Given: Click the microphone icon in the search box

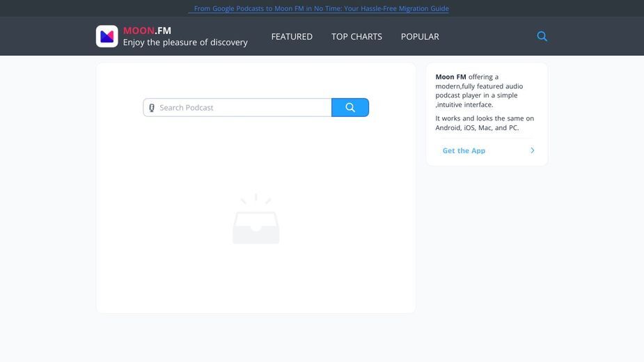Looking at the screenshot, I should point(152,108).
